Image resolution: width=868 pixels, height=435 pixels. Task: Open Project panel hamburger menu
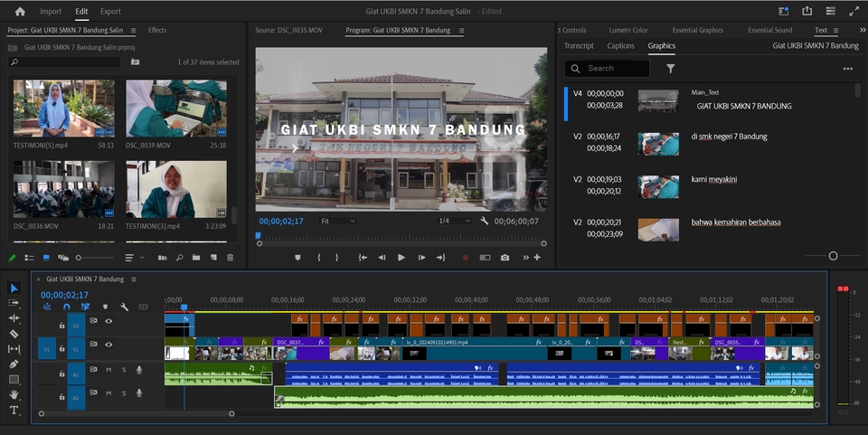133,30
